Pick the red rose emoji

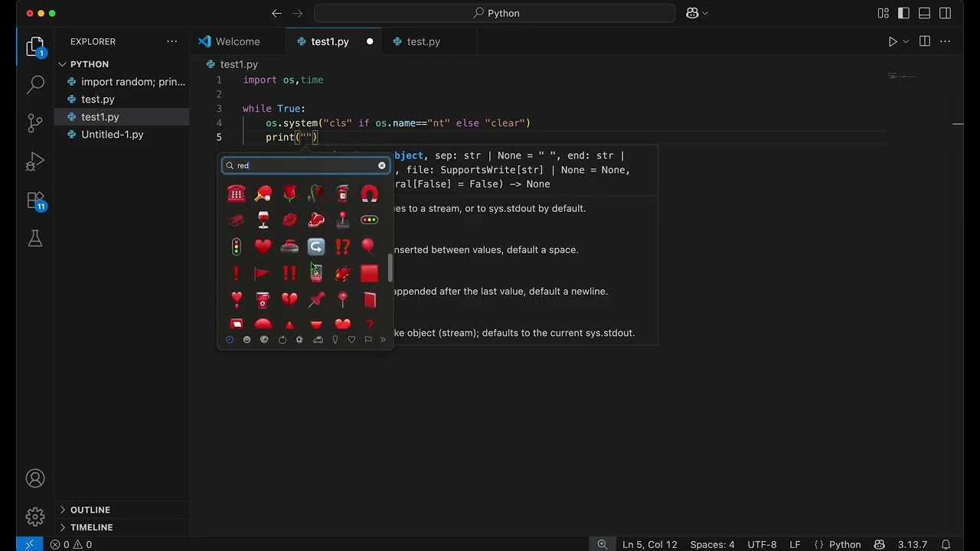click(x=289, y=194)
